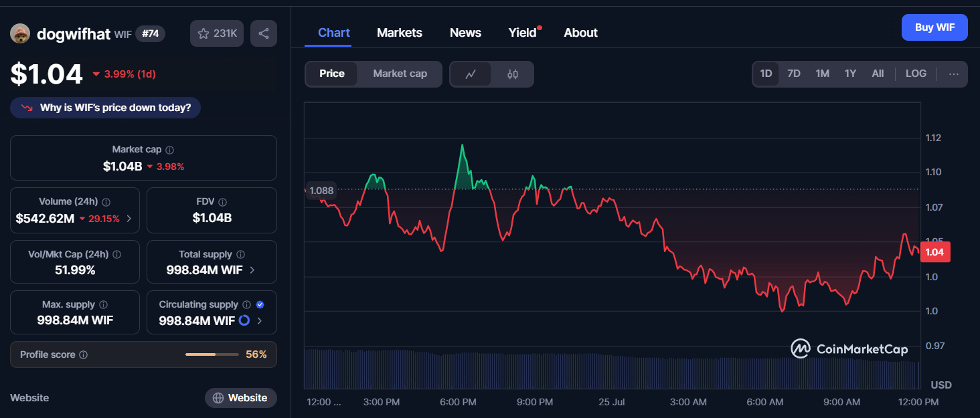Open chart more options ellipsis
The width and height of the screenshot is (980, 418).
(x=954, y=74)
